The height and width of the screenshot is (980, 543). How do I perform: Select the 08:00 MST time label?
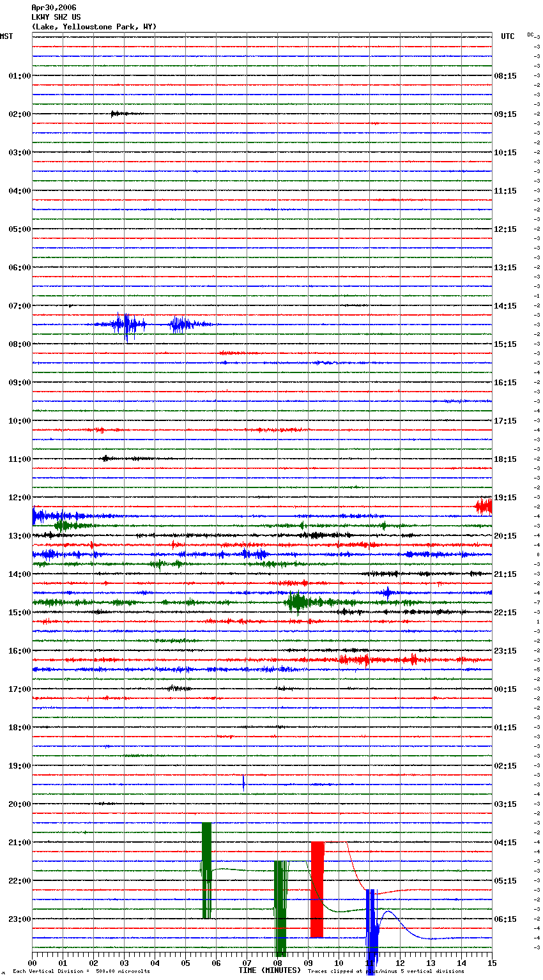20,344
